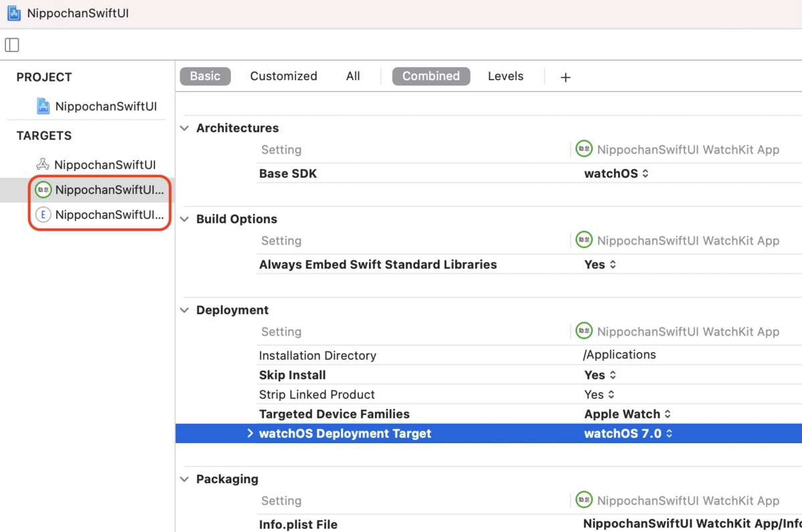802x532 pixels.
Task: Click the green WatchKit App icon in targets list
Action: [43, 190]
